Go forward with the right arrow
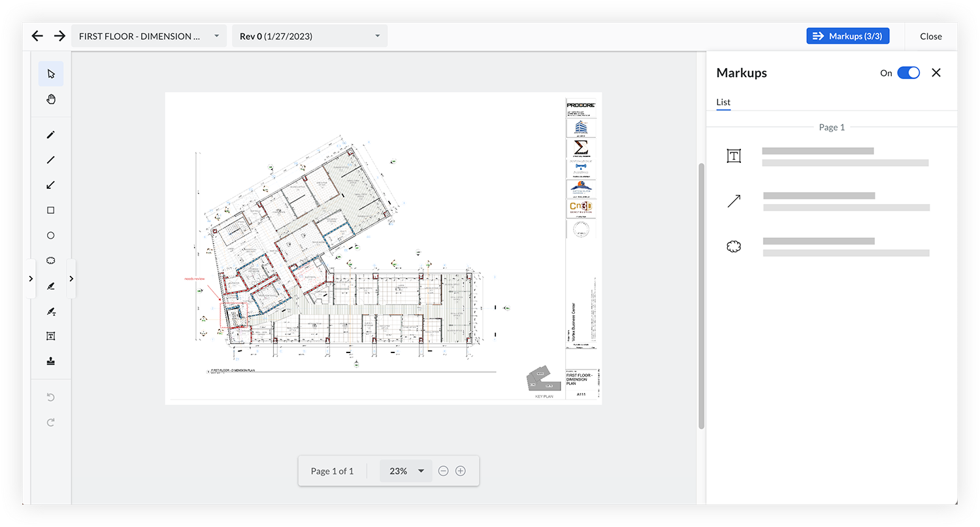The width and height of the screenshot is (980, 527). tap(59, 36)
